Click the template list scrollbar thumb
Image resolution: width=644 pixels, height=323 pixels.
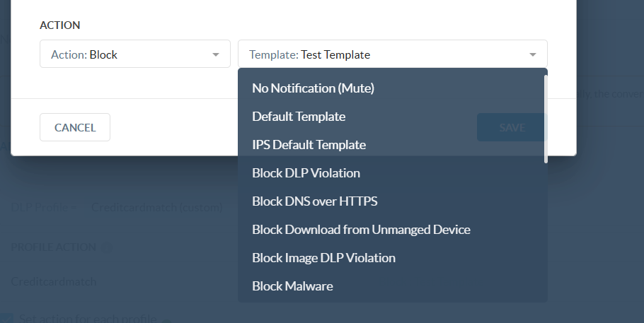546,119
